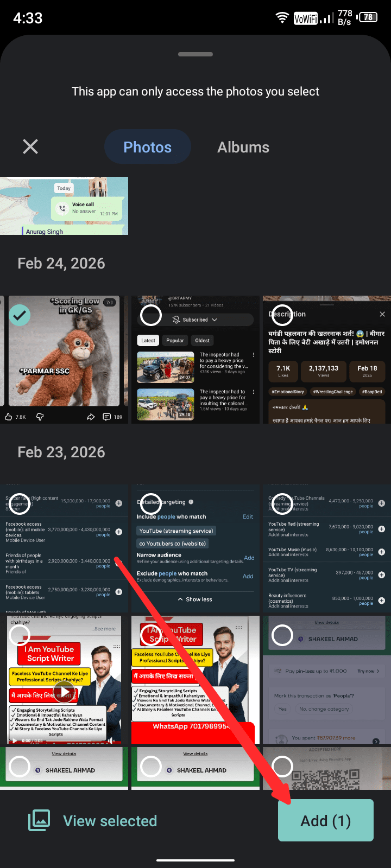Screen dimensions: 391x868
Task: Tap the drag handle atop the sheet
Action: tap(195, 54)
